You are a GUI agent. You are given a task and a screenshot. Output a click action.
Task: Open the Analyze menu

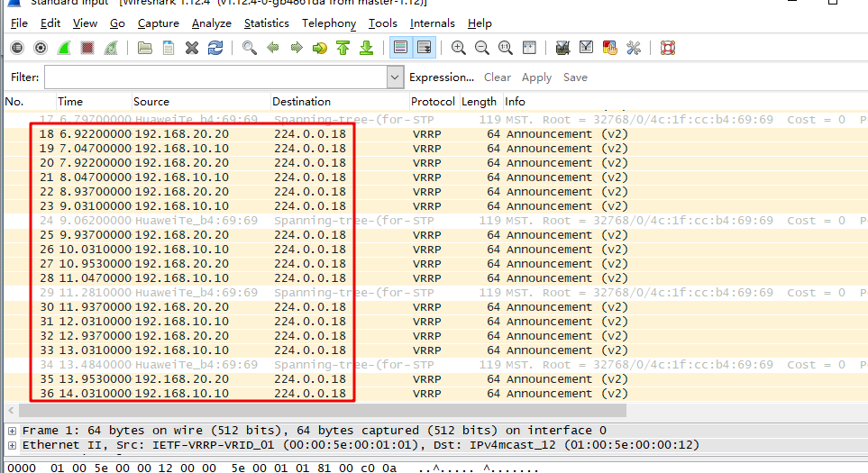[212, 23]
